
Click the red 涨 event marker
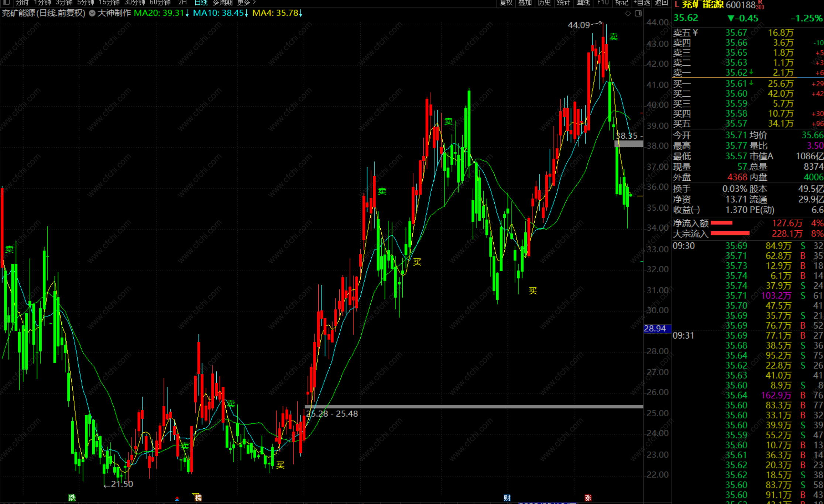click(588, 498)
